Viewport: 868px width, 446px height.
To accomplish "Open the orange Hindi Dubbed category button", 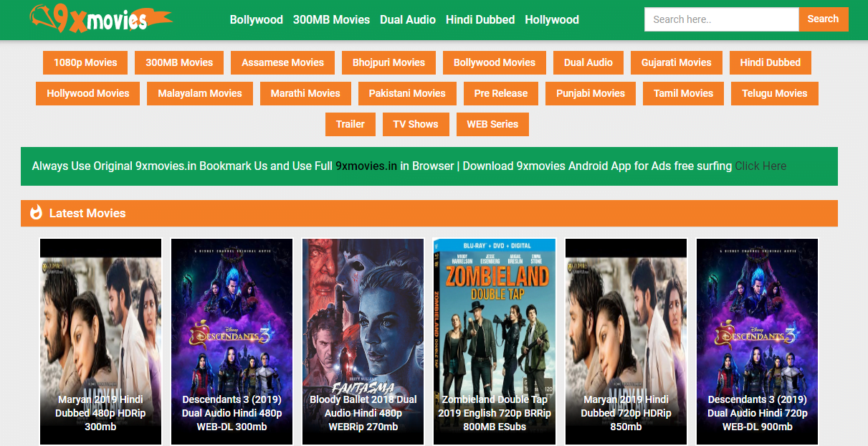I will tap(771, 62).
